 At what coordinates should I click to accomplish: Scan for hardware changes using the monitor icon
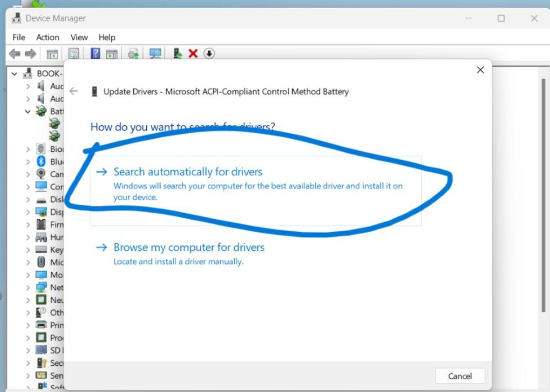155,54
